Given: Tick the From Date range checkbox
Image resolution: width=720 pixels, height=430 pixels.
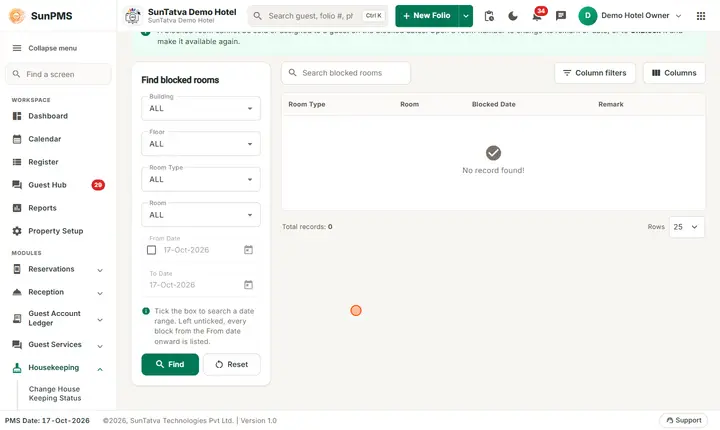Looking at the screenshot, I should (x=152, y=250).
